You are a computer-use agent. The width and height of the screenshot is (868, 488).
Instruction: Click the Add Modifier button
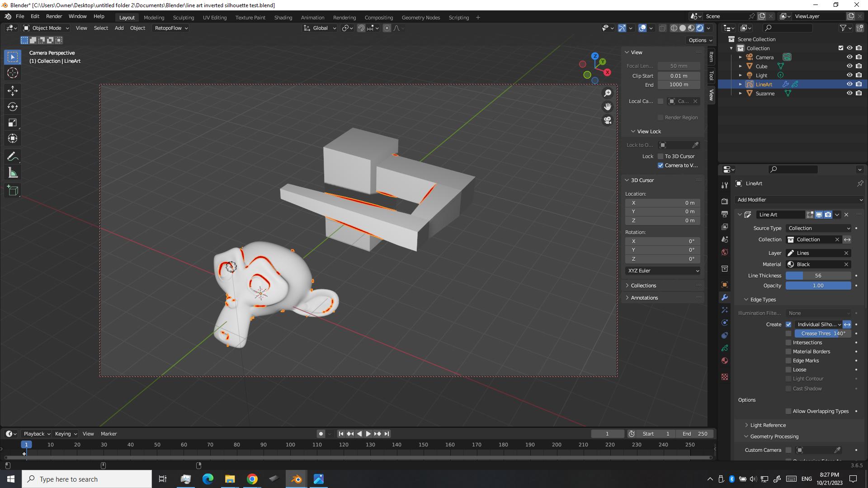[x=798, y=199]
